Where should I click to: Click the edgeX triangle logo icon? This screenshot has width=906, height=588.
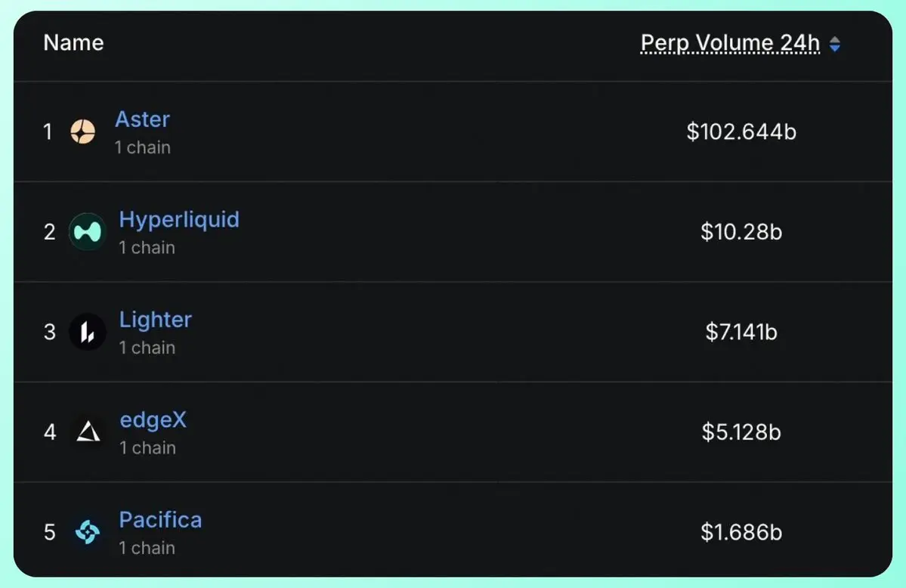coord(88,432)
